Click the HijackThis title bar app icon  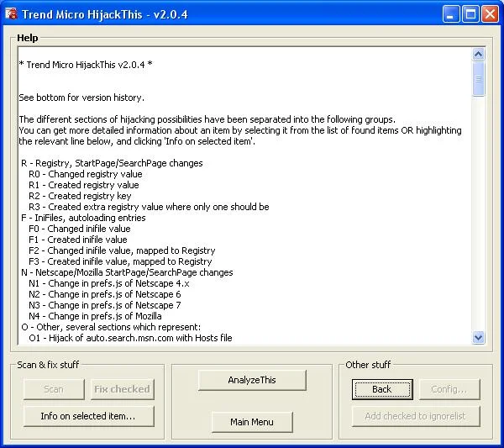pos(11,13)
